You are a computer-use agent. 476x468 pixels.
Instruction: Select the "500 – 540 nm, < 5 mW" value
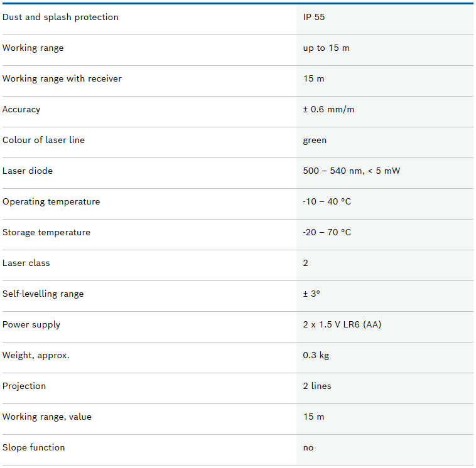(x=351, y=171)
